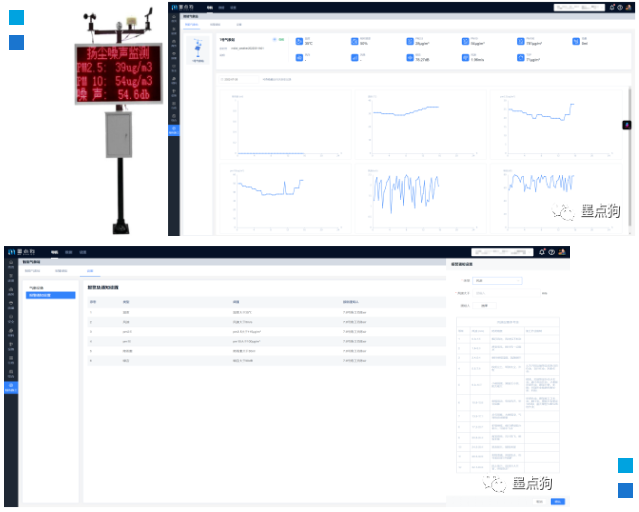The height and width of the screenshot is (512, 639).
Task: Click the select button beside notifier label
Action: tap(485, 305)
